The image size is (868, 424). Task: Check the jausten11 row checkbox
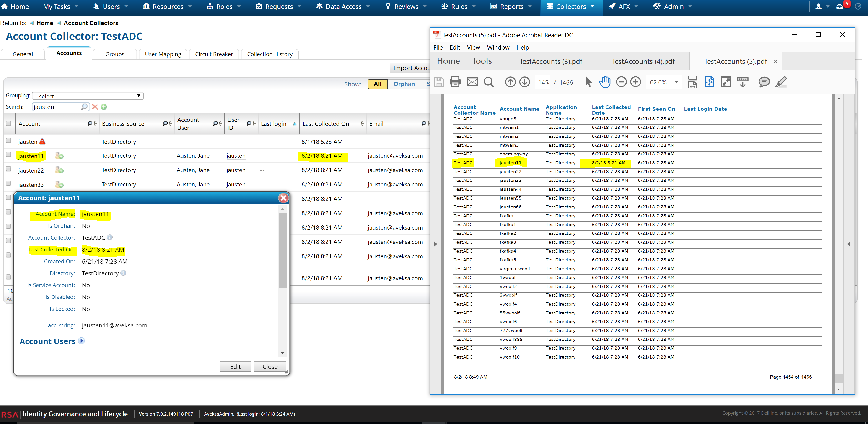(x=9, y=154)
